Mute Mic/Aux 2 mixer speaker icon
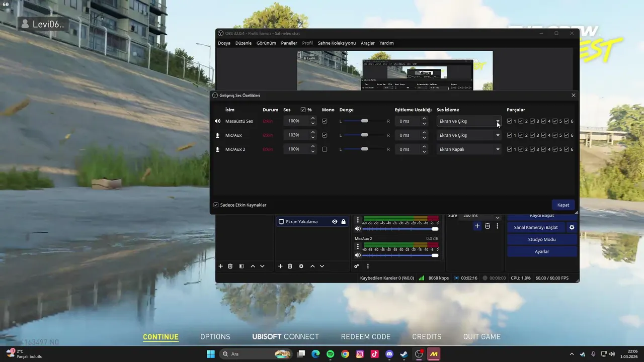Screen dimensions: 644x362 pos(358,255)
